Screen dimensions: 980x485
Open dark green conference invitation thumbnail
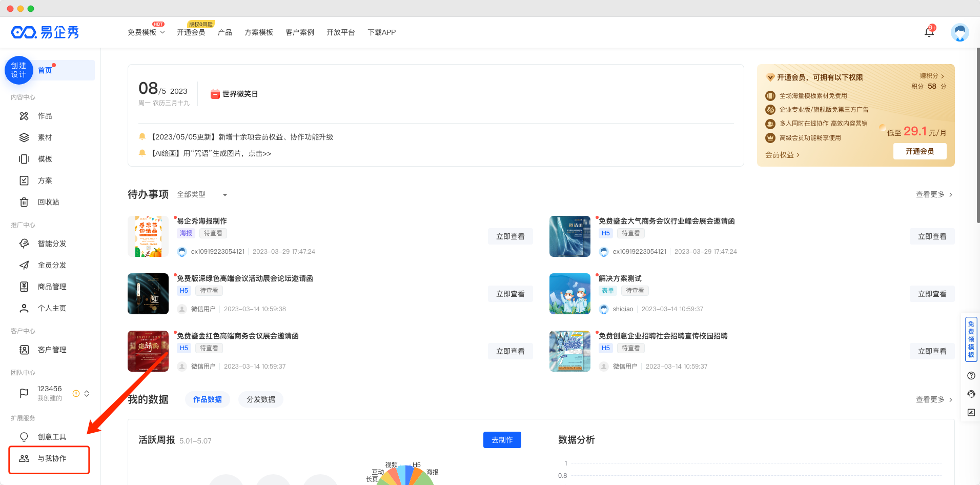148,294
